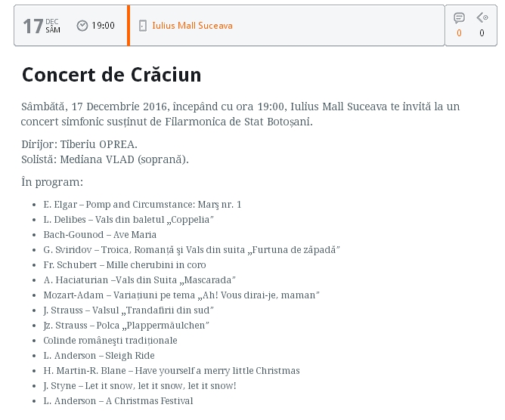Click the location marker icon before Iulius Mall

143,26
